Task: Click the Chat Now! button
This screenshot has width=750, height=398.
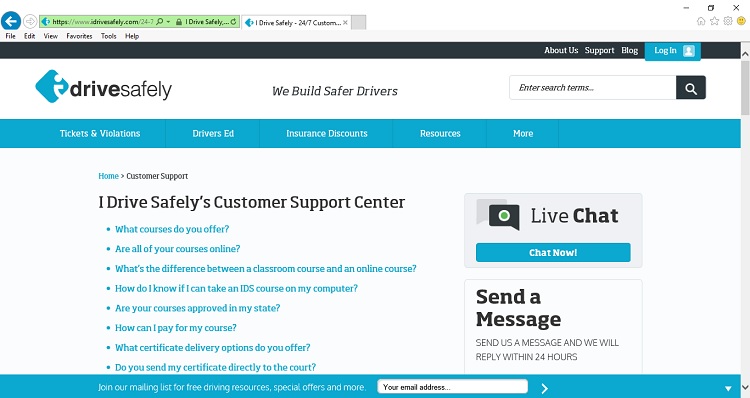Action: click(553, 253)
